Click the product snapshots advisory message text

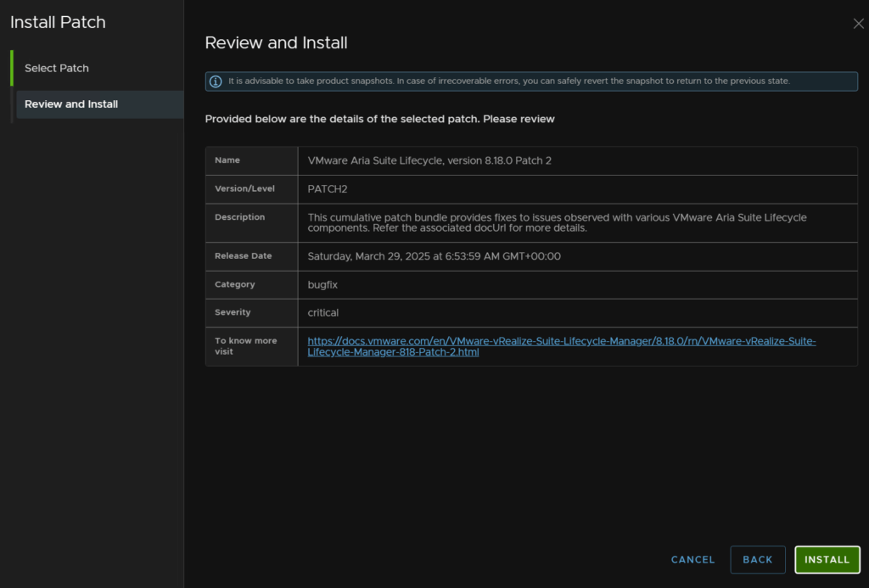pyautogui.click(x=509, y=81)
